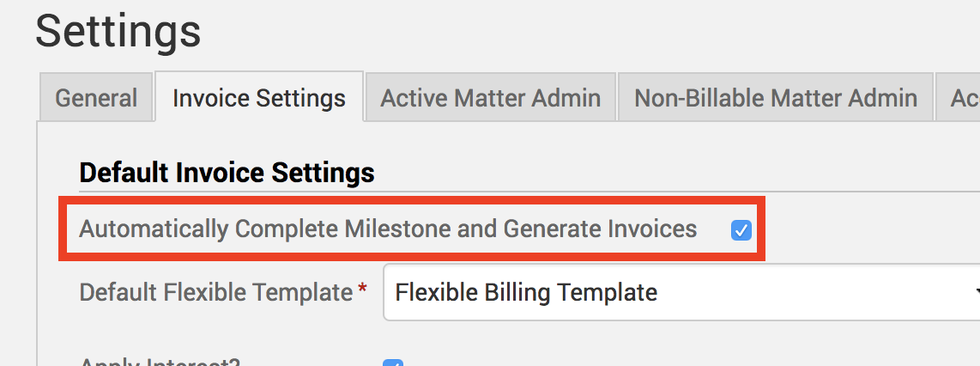
Task: Open the Default Flexible Template dropdown
Action: click(x=678, y=293)
